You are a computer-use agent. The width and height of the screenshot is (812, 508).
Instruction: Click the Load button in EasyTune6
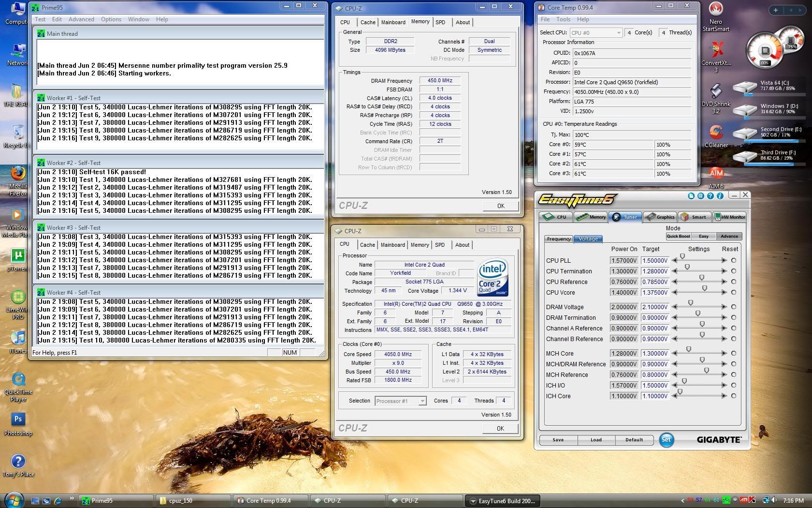tap(596, 440)
